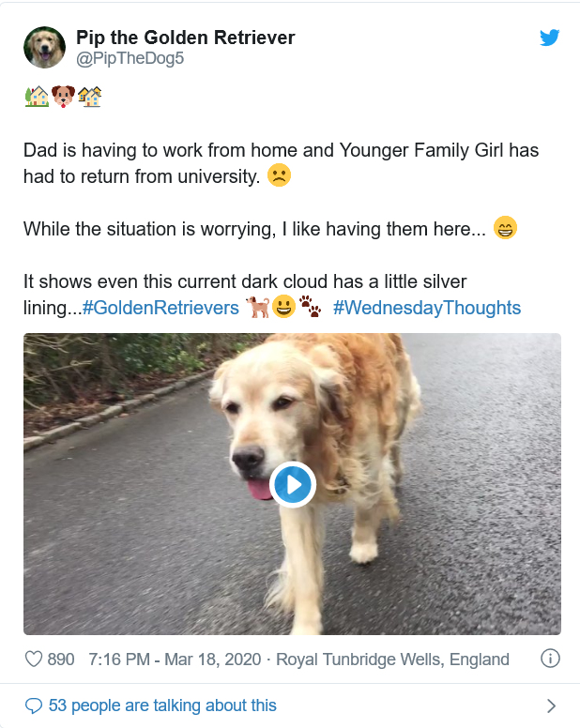Like the tweet with the heart icon
Viewport: 580px width, 728px height.
(x=34, y=659)
